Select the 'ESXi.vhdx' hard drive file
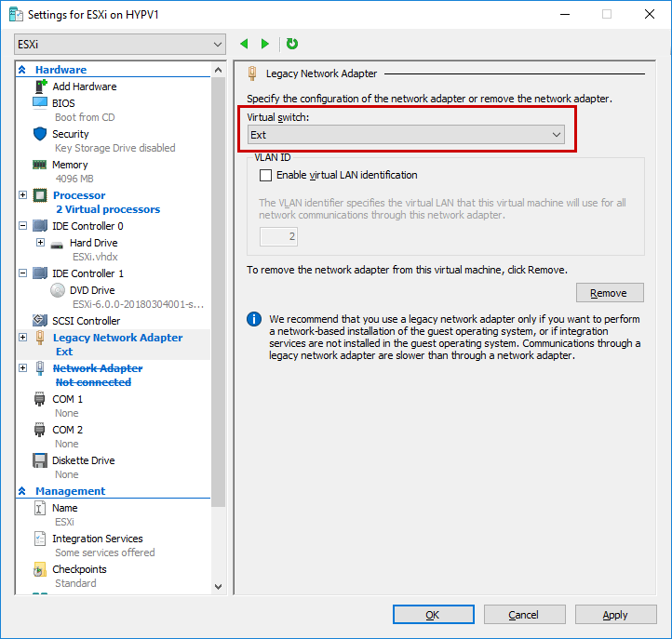 [x=95, y=257]
